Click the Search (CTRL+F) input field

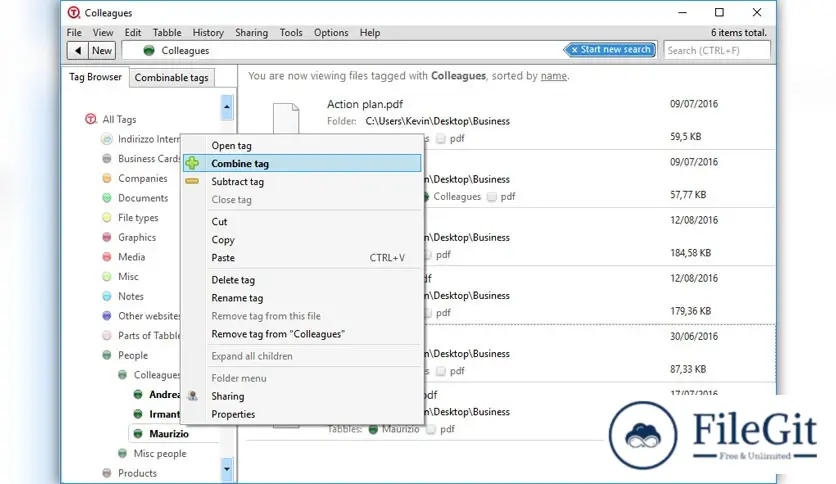[717, 51]
